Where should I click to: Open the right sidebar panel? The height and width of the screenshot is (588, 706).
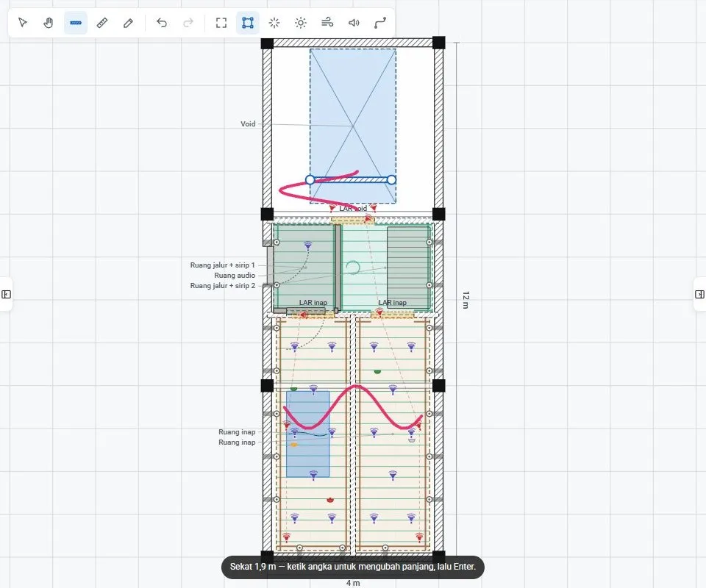[x=699, y=294]
